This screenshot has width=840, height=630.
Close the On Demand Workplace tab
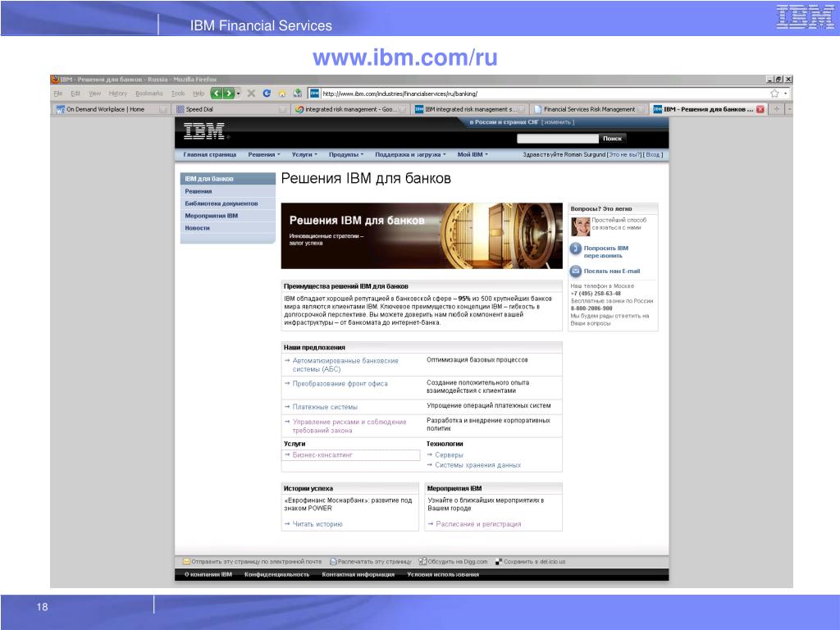[163, 109]
